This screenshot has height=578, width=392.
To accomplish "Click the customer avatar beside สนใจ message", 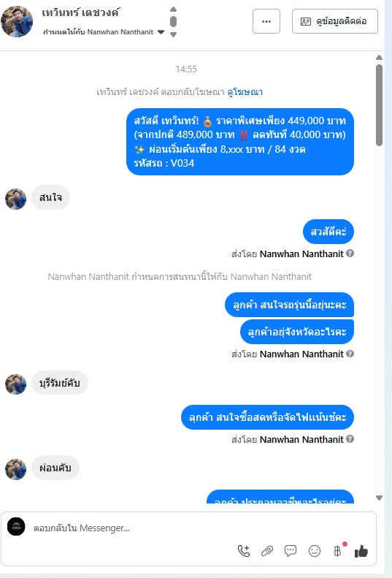I will (x=16, y=199).
